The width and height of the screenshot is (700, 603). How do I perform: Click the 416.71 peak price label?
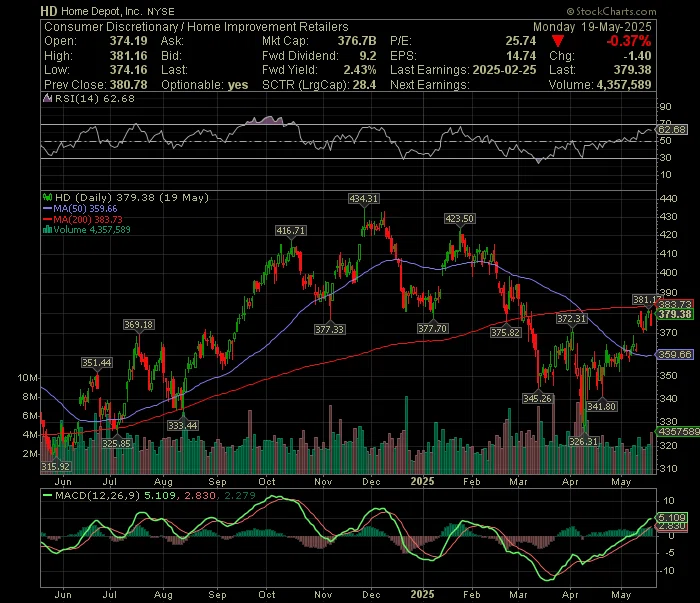(291, 231)
